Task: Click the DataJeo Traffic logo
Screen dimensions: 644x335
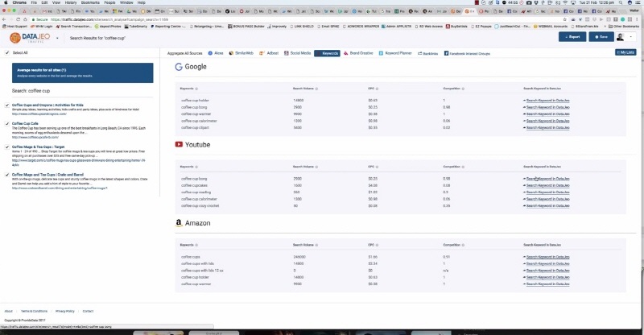Action: point(30,38)
